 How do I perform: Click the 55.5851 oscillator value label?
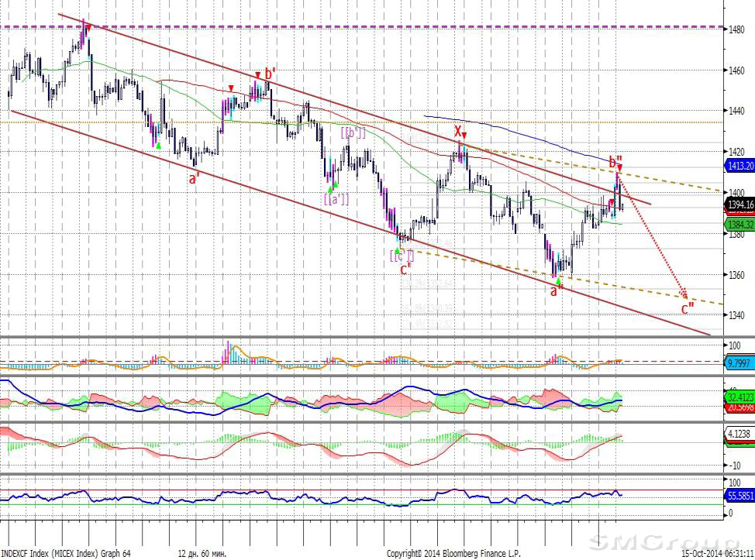739,494
